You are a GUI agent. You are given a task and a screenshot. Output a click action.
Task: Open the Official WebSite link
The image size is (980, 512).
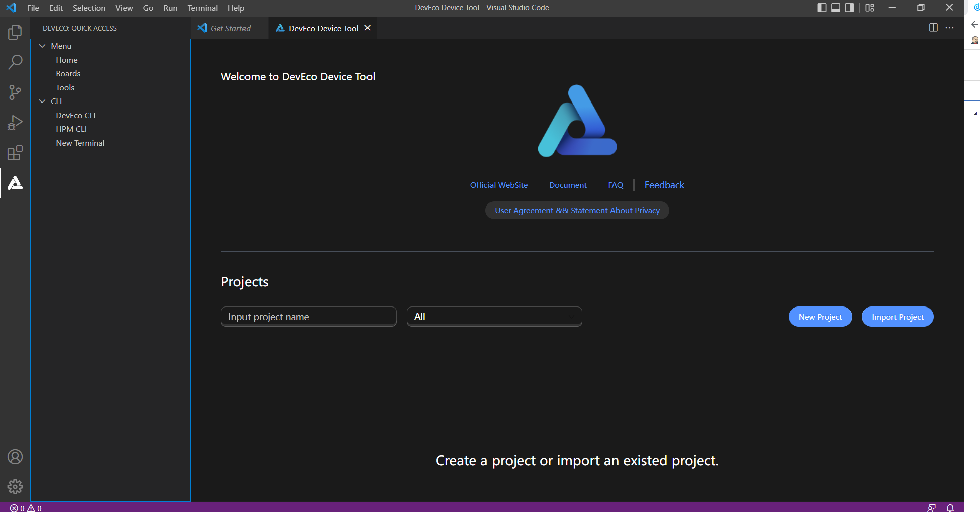499,185
